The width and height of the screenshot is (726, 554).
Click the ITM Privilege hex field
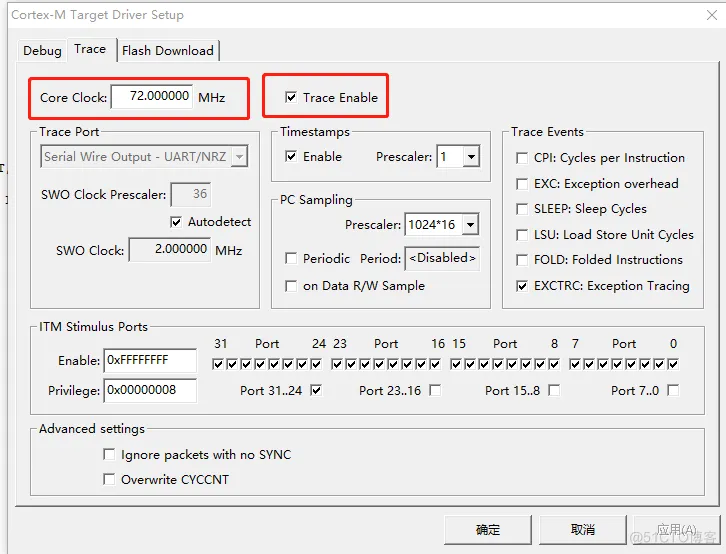coord(150,390)
